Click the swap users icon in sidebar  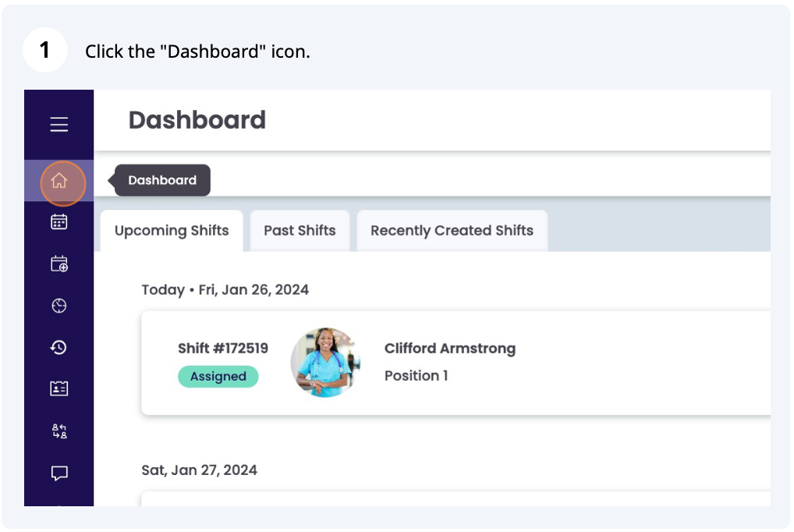tap(59, 431)
